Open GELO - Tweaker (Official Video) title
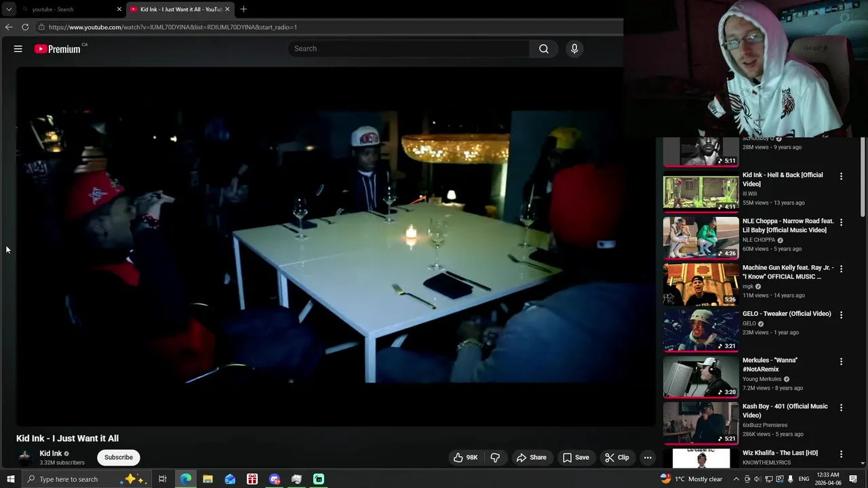This screenshot has width=868, height=488. tap(787, 314)
